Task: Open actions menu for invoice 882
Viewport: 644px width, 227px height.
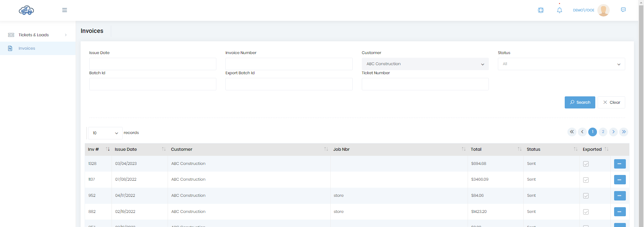Action: tap(620, 212)
